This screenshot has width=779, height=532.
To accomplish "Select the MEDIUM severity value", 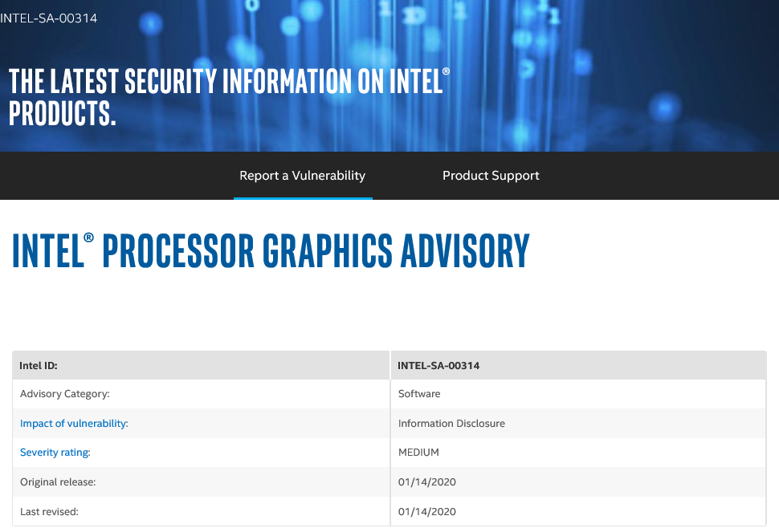I will pos(418,452).
